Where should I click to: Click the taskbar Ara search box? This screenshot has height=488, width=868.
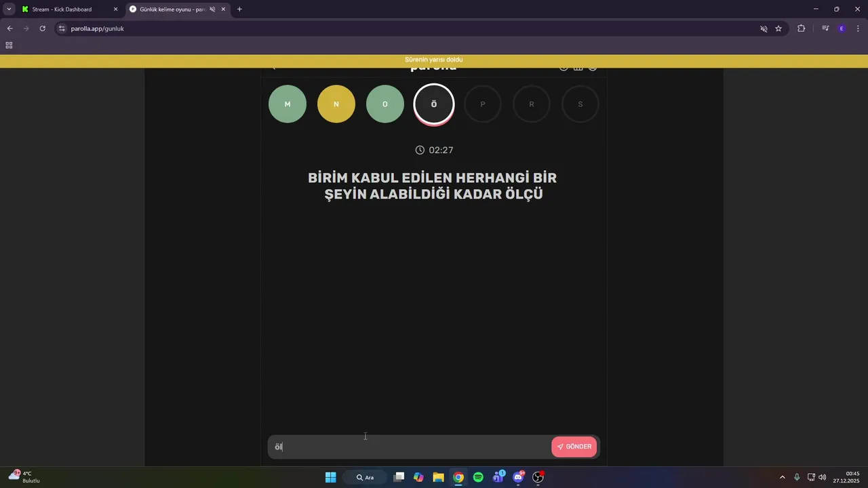(x=365, y=477)
